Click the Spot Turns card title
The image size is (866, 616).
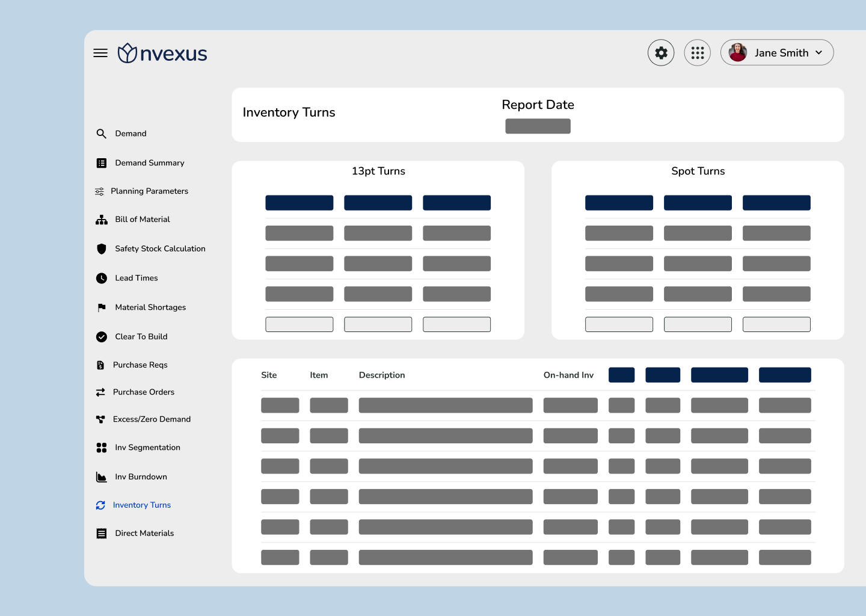pos(698,171)
